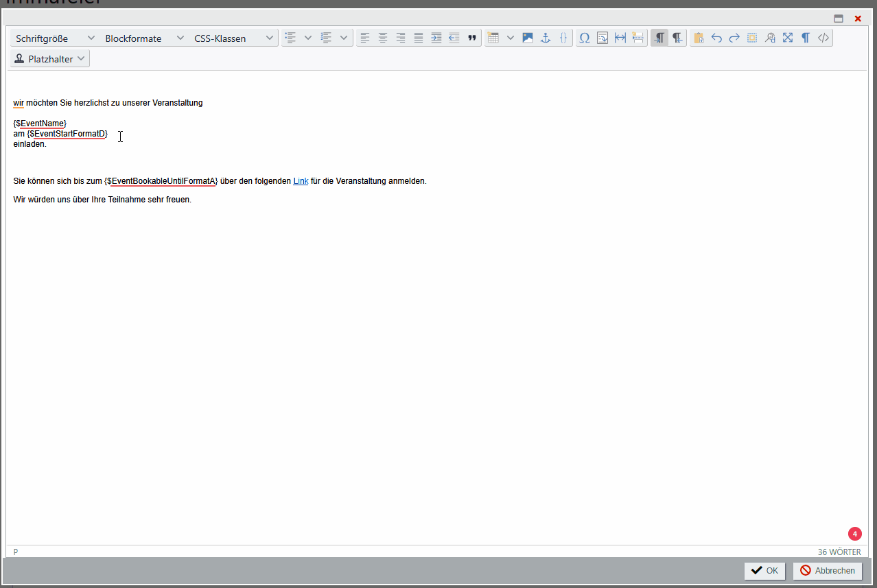Switch editor to fullscreen mode

[788, 38]
